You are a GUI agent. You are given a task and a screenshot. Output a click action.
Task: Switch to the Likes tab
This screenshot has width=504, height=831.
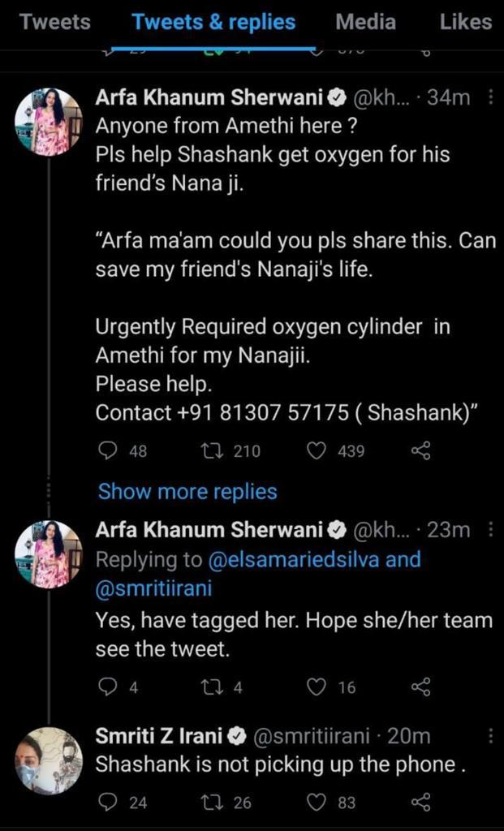[466, 22]
